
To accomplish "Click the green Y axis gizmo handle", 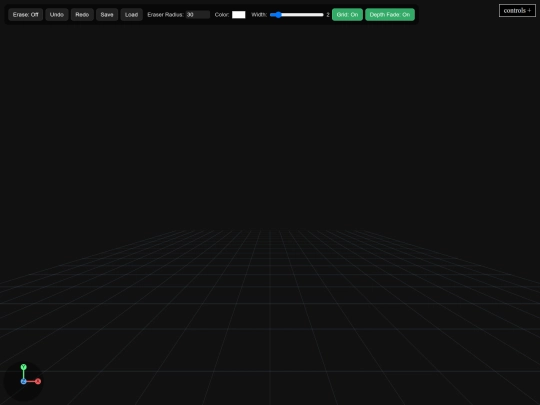I will [x=23, y=367].
